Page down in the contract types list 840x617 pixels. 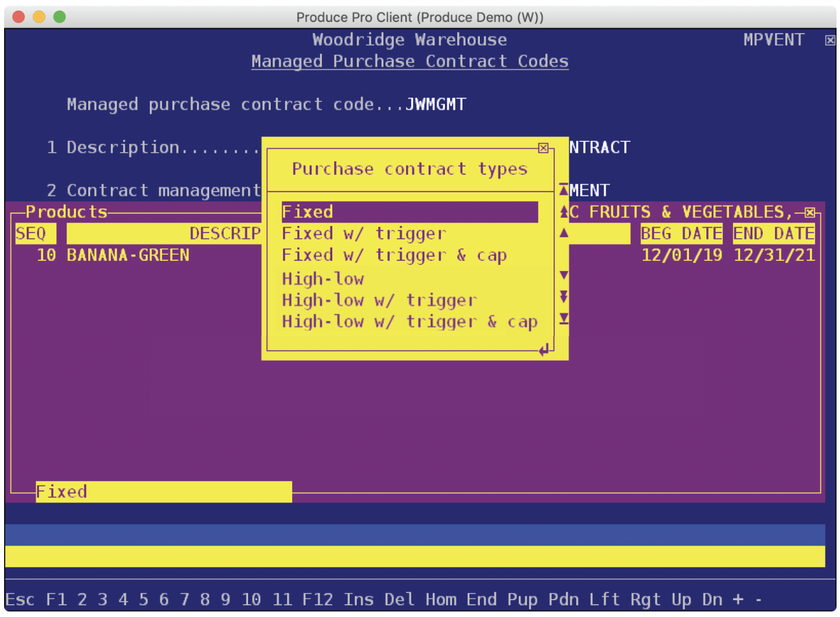pos(563,297)
